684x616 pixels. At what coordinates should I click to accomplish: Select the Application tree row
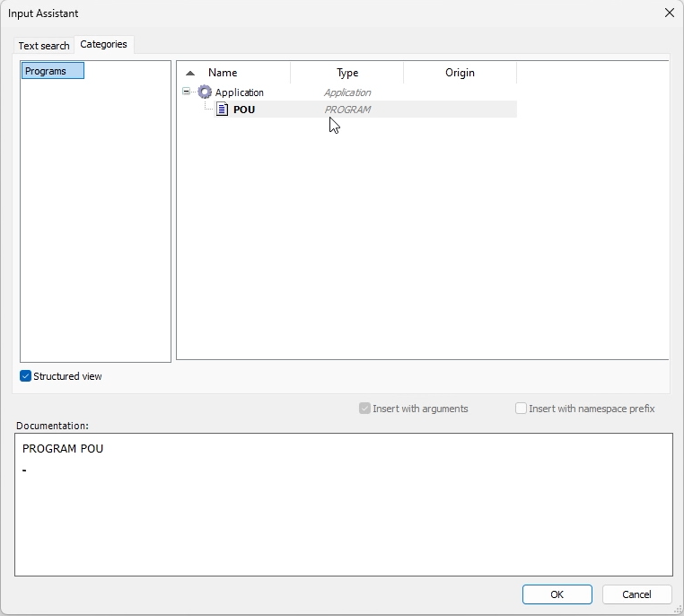pos(349,92)
